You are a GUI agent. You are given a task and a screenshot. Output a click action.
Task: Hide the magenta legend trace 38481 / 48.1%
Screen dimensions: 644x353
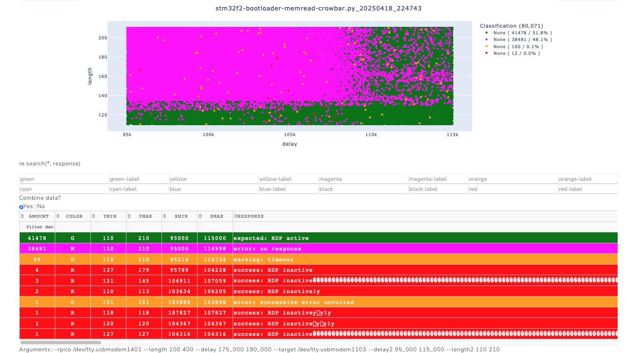click(518, 40)
